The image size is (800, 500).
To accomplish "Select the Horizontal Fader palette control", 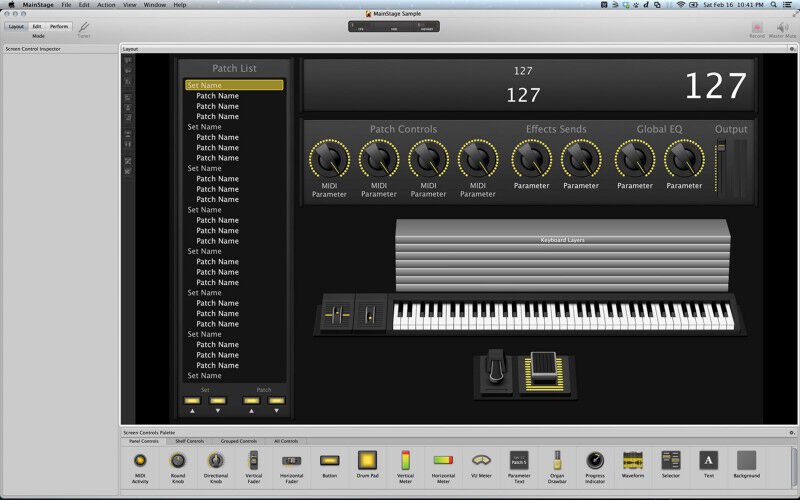I will pyautogui.click(x=291, y=466).
